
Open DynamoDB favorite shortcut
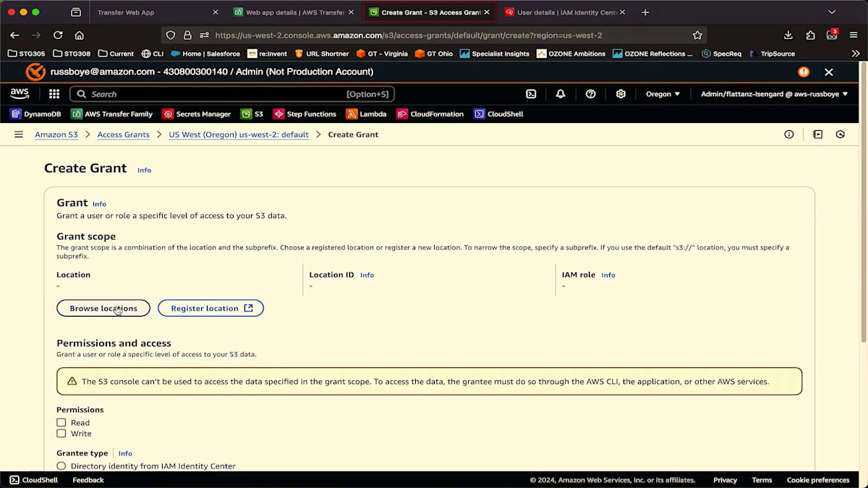(35, 114)
